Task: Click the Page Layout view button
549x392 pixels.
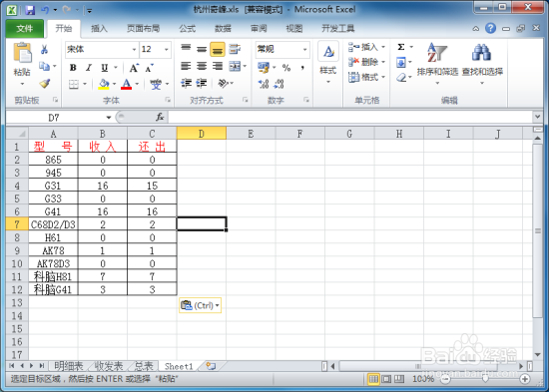Action: point(386,379)
